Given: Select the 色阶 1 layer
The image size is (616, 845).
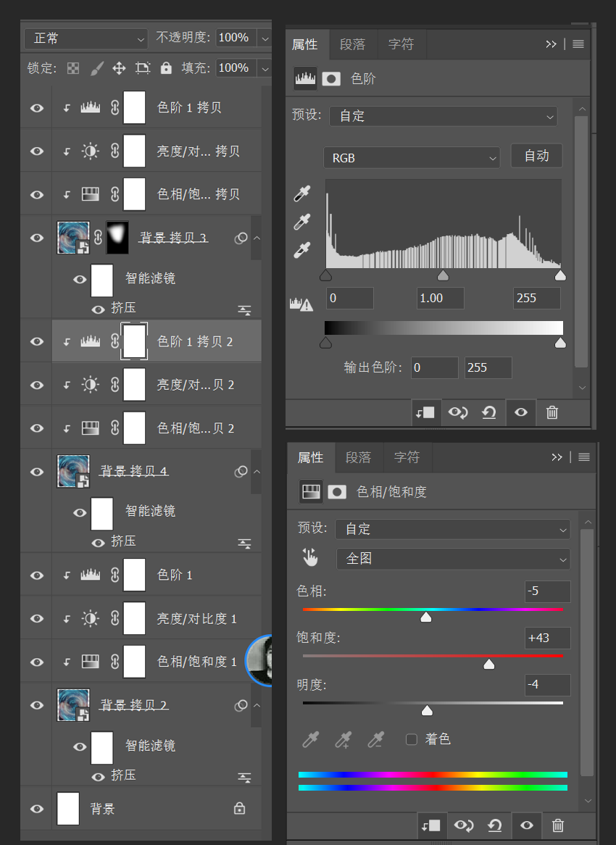Looking at the screenshot, I should (x=157, y=575).
